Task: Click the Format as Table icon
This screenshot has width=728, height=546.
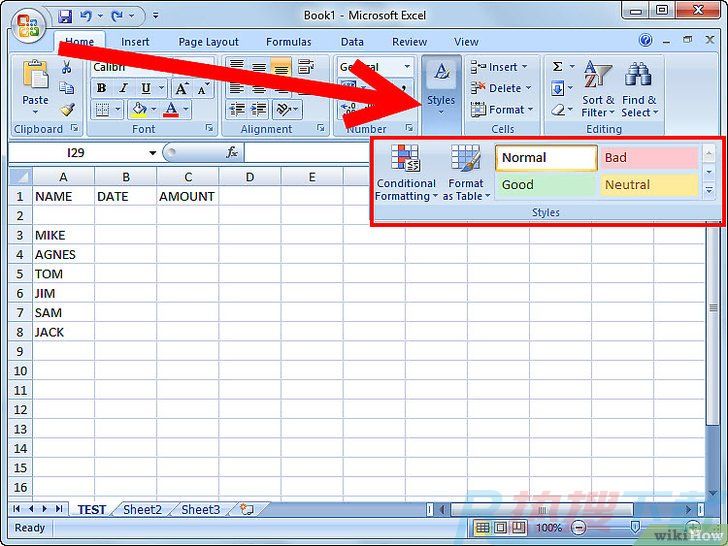Action: (x=466, y=174)
